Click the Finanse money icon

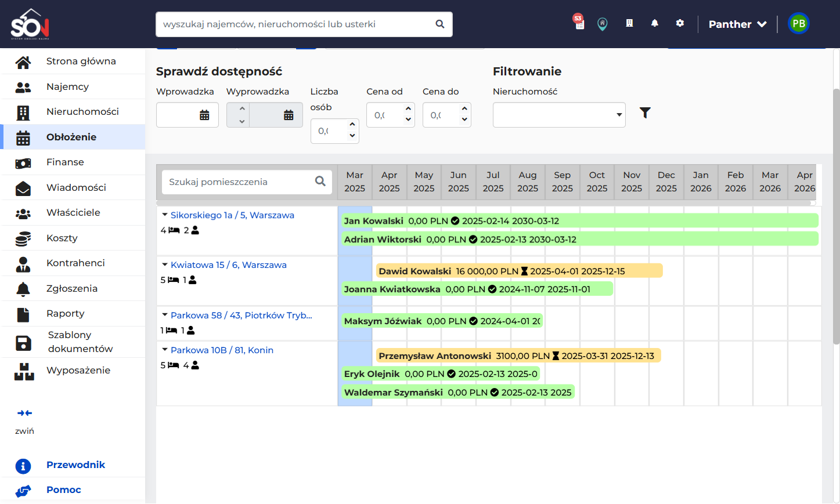tap(23, 163)
